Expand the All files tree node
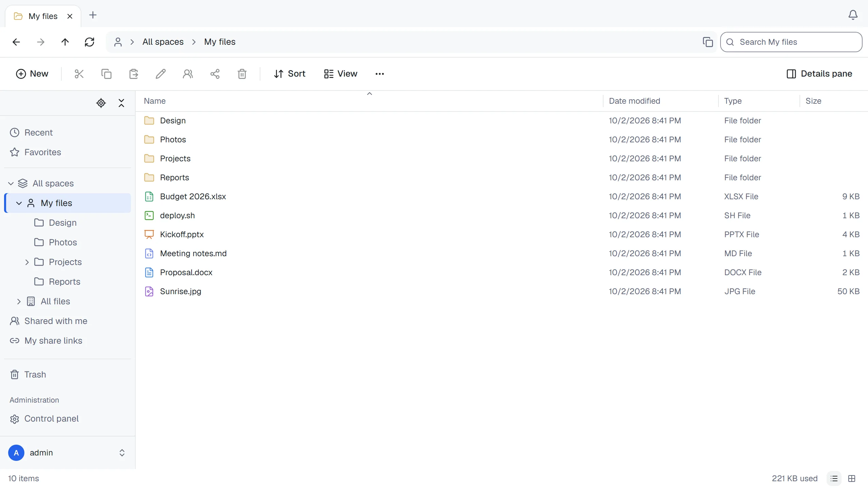The height and width of the screenshot is (488, 868). pos(19,301)
